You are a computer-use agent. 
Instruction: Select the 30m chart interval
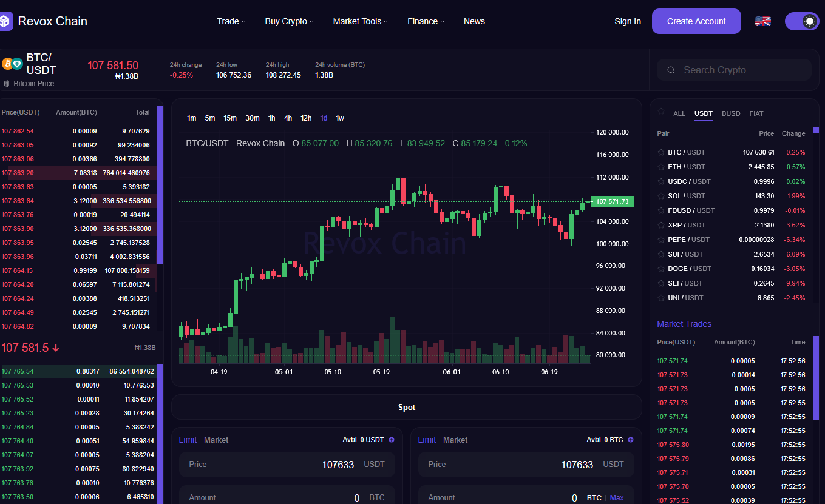tap(253, 118)
